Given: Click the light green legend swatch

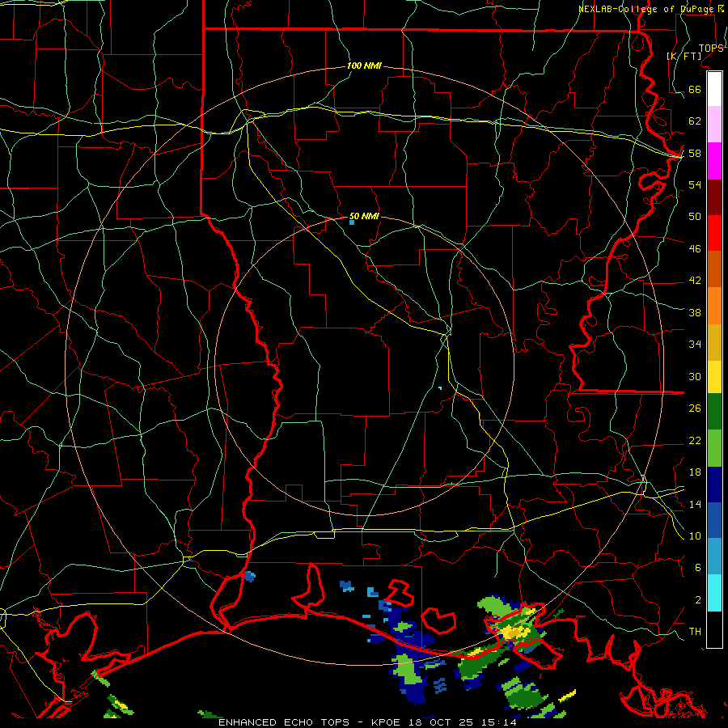Looking at the screenshot, I should tap(714, 448).
